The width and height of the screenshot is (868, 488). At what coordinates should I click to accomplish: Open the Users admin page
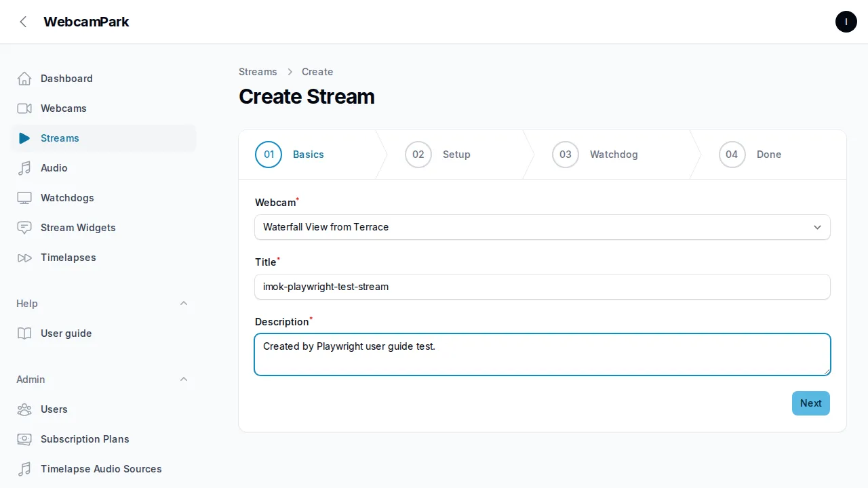click(104, 409)
